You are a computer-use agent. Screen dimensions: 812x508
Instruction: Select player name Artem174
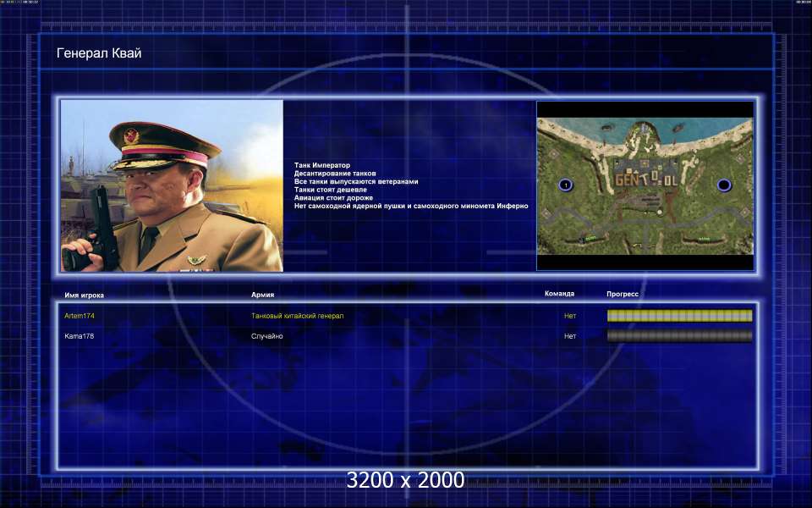coord(80,316)
